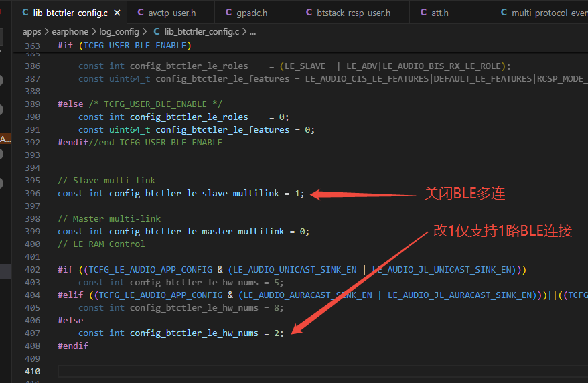The width and height of the screenshot is (588, 383).
Task: Click sticky scroll line number 363
Action: [32, 46]
